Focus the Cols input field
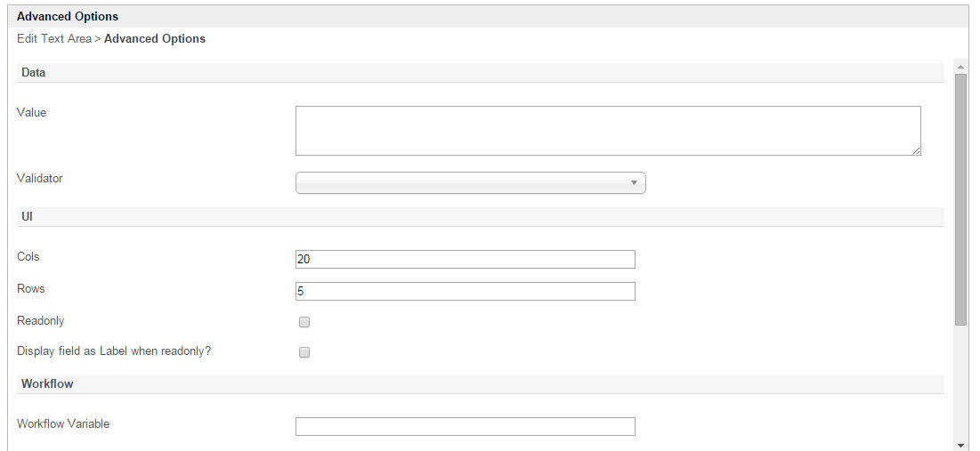980x451 pixels. click(466, 259)
